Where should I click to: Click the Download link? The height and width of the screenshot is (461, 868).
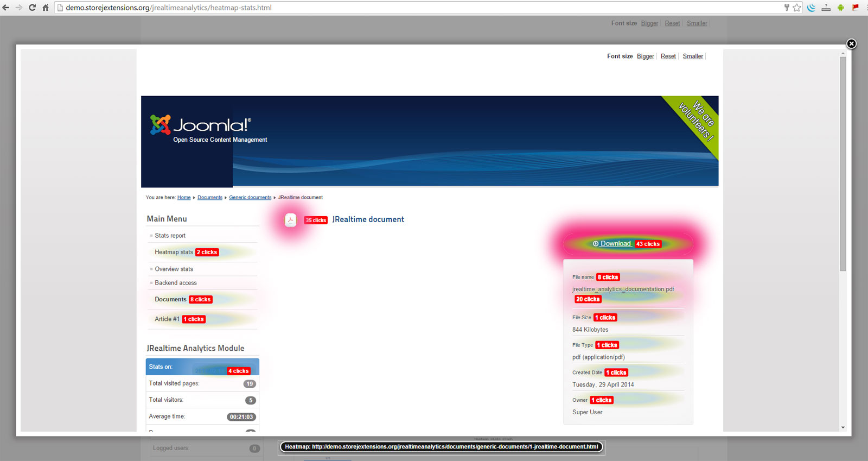point(615,244)
